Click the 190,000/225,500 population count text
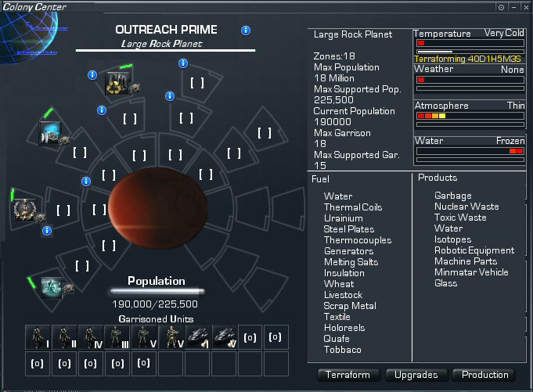Viewport: 533px width, 392px height. coord(155,304)
